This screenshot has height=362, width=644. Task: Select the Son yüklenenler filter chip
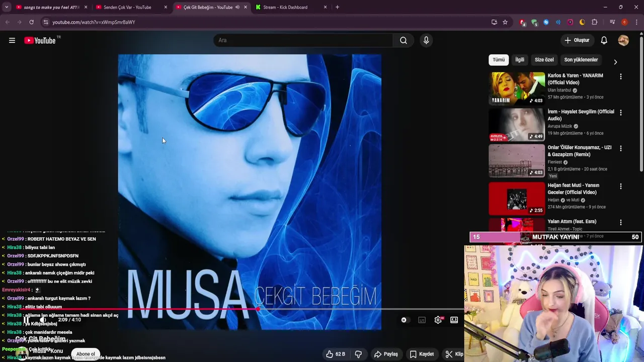point(581,60)
